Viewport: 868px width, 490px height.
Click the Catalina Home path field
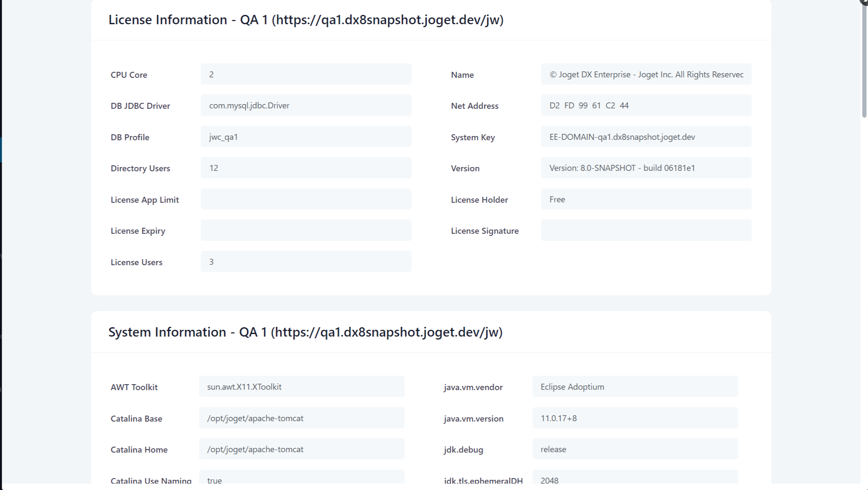coord(301,449)
